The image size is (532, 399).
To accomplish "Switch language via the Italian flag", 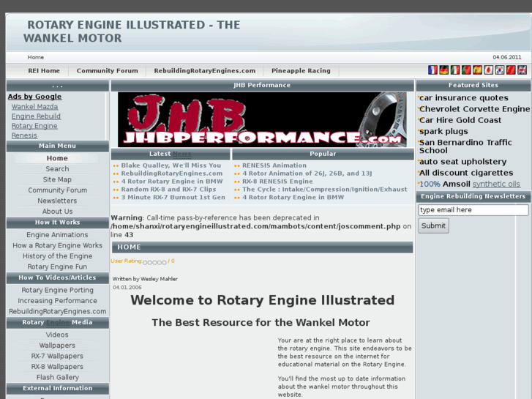I will (x=455, y=70).
